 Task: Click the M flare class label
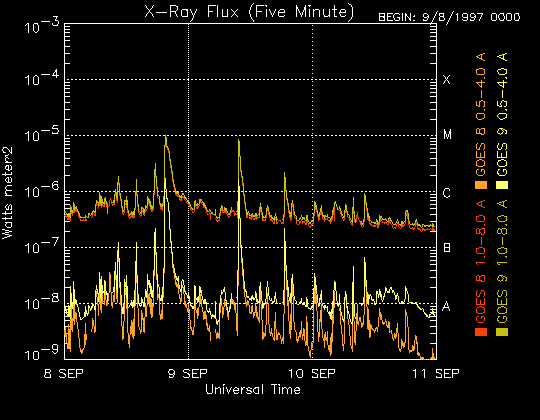[447, 135]
